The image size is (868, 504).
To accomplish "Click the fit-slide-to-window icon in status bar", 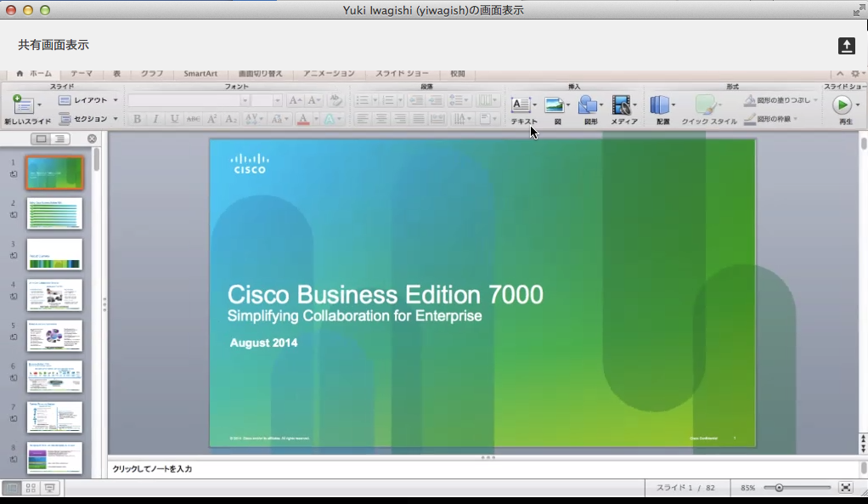I will click(845, 488).
